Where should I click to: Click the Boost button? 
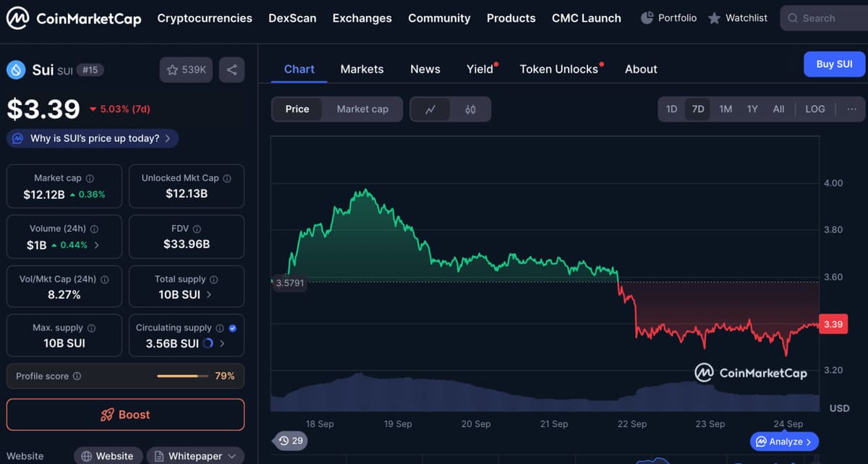[126, 415]
